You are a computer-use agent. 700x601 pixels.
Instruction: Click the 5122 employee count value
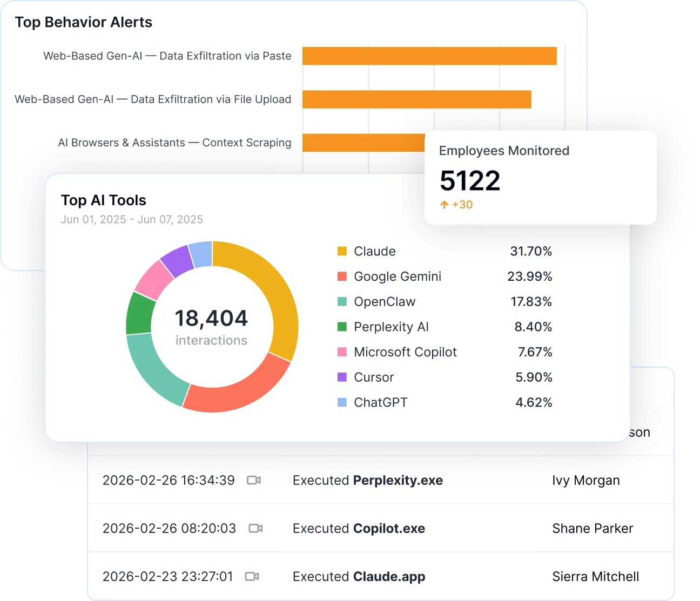pyautogui.click(x=470, y=180)
